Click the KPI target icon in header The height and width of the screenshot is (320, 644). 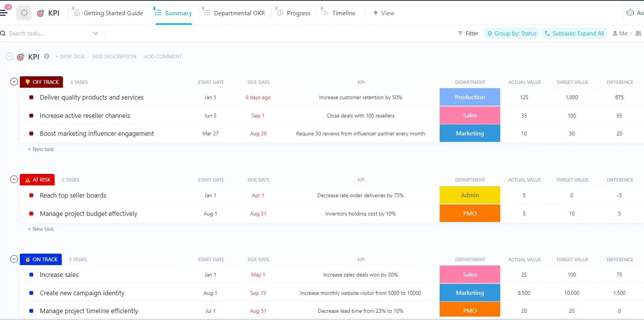(40, 13)
